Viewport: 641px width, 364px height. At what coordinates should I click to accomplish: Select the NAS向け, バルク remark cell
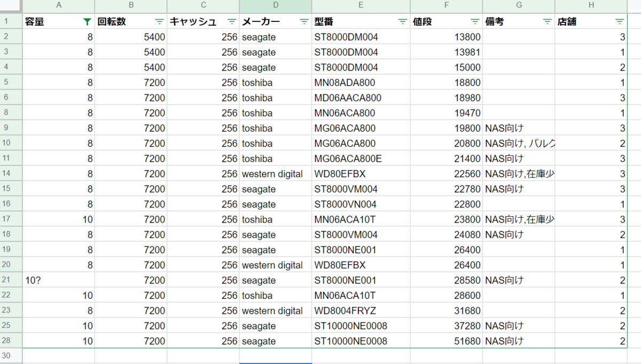tap(519, 144)
